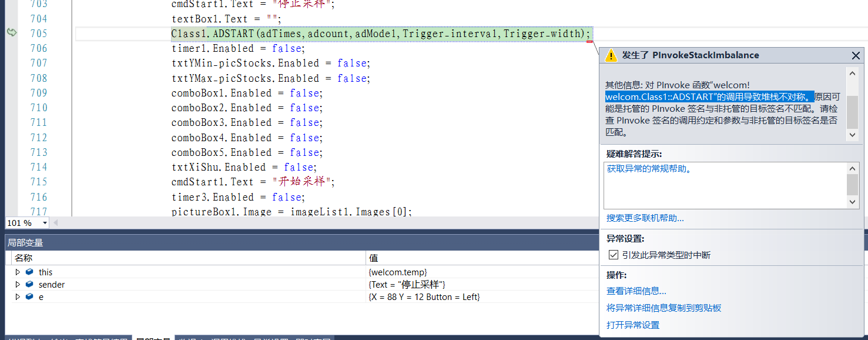Image resolution: width=868 pixels, height=340 pixels.
Task: Click code line 'comboBox3.Enabled = false;'
Action: [x=247, y=122]
